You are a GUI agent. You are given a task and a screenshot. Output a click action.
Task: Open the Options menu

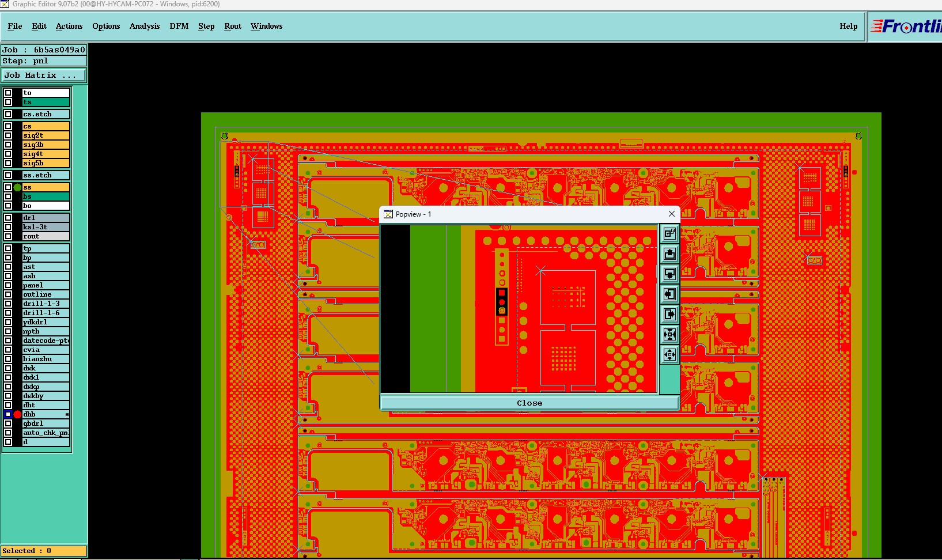click(x=106, y=27)
